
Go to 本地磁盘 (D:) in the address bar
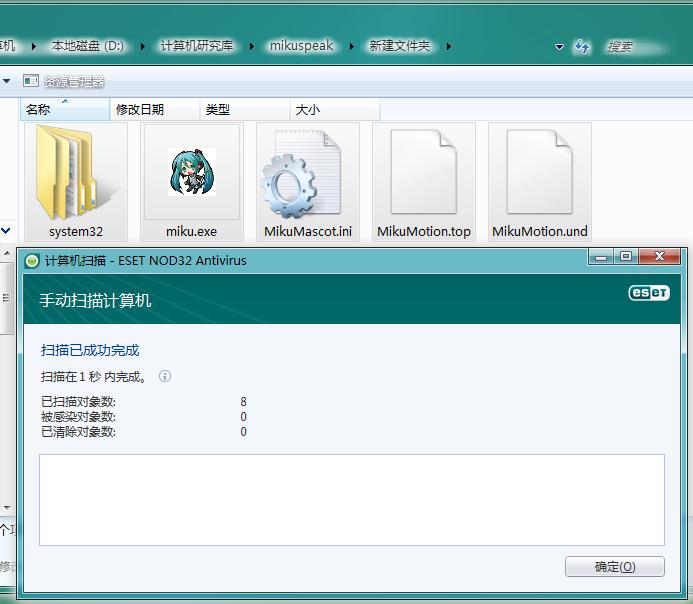click(88, 46)
